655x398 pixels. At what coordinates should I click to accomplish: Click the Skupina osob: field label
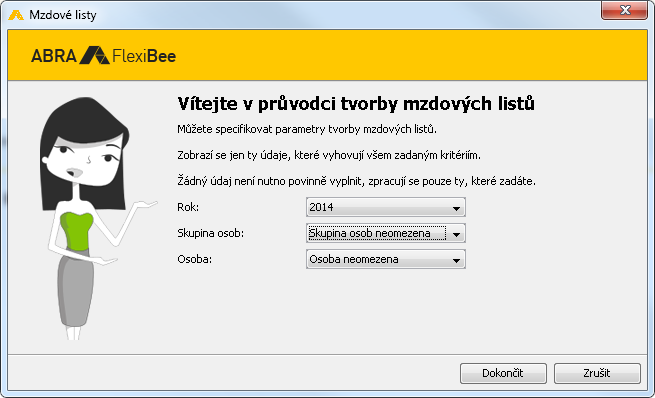[211, 233]
